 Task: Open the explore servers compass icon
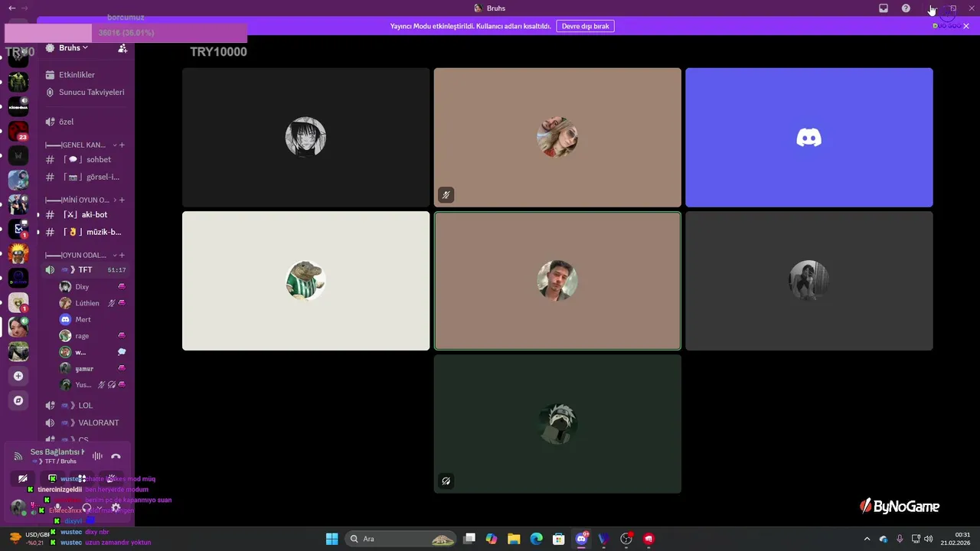pyautogui.click(x=18, y=400)
